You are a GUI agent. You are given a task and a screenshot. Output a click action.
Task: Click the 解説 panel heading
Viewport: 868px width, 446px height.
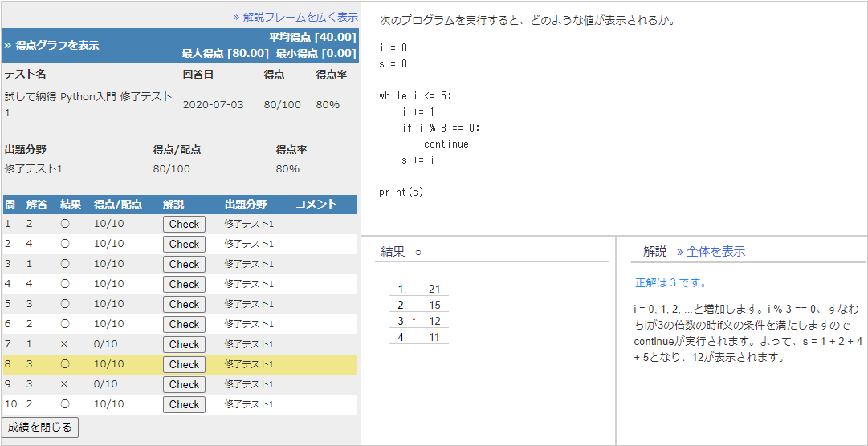654,251
